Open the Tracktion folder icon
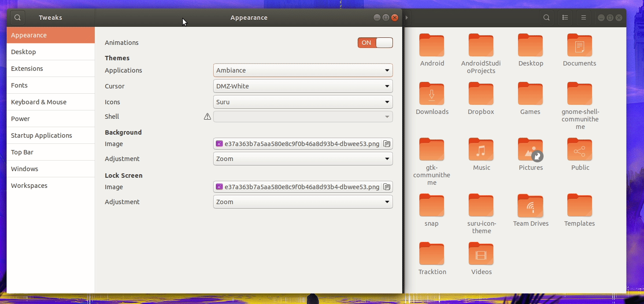This screenshot has width=644, height=304. (432, 253)
